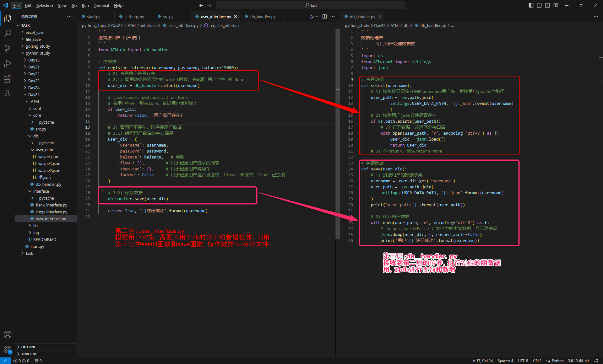Open the Terminal menu
Viewport: 603px width, 364px height.
coord(101,5)
